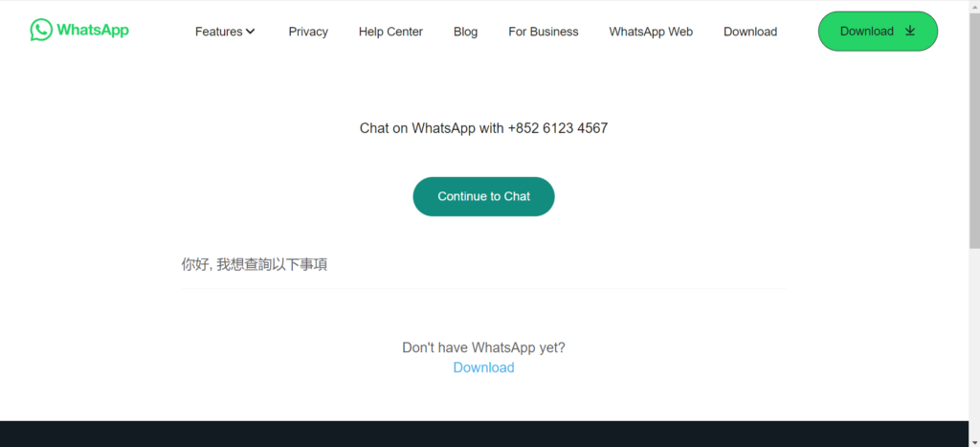Viewport: 980px width, 447px height.
Task: Select the plain Download item in navigation
Action: pyautogui.click(x=750, y=32)
